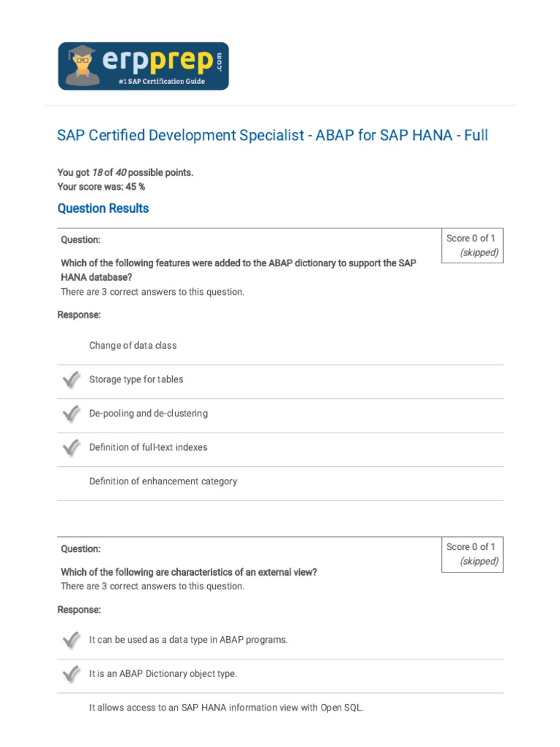The image size is (560, 747).
Task: Click the checkmark beside De-pooling and de-clustering
Action: tap(71, 414)
